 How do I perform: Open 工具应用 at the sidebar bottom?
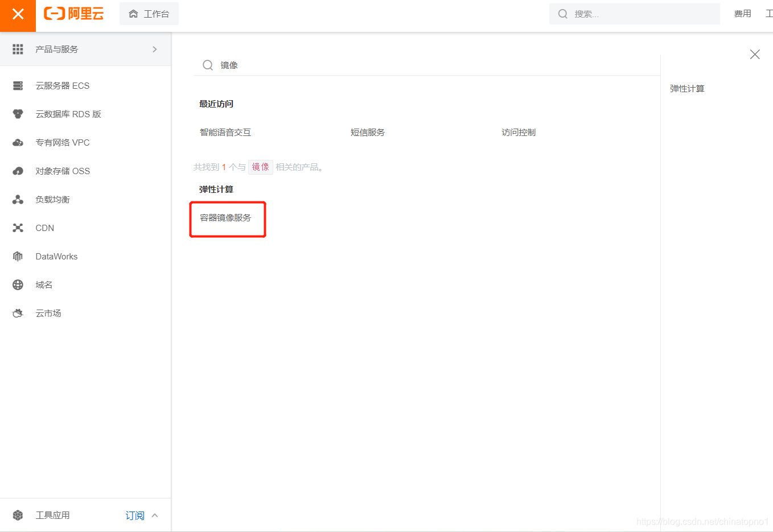[x=53, y=515]
